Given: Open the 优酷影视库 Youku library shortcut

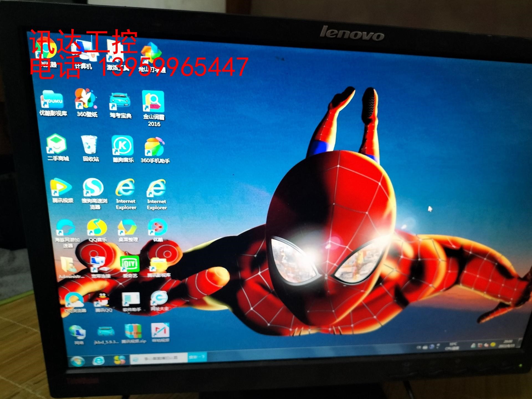Looking at the screenshot, I should pyautogui.click(x=53, y=103).
